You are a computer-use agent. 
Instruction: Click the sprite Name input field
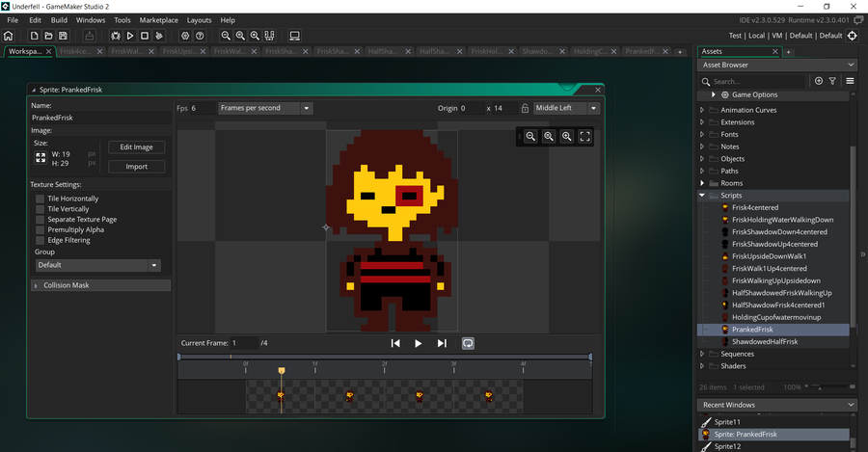100,118
